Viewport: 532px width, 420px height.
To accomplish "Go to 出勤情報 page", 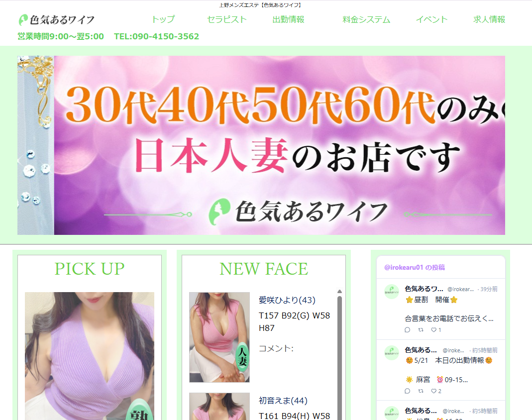I will [288, 19].
